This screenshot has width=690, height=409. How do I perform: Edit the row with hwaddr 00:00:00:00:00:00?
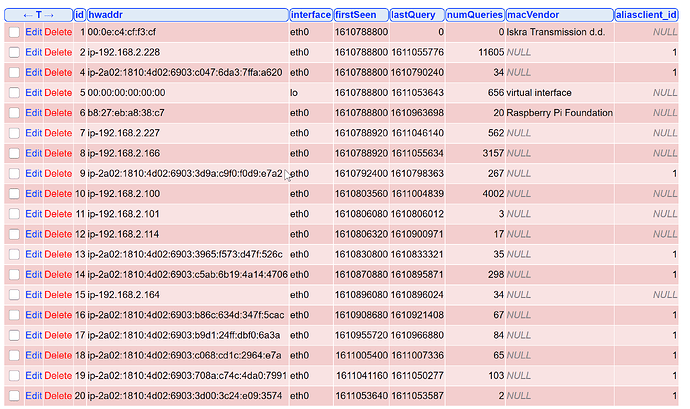pos(33,93)
